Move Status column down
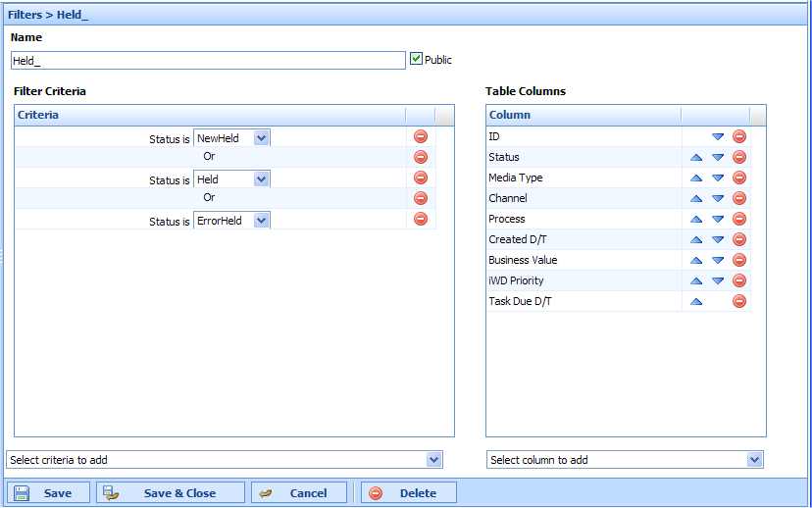The height and width of the screenshot is (508, 812). coord(718,158)
